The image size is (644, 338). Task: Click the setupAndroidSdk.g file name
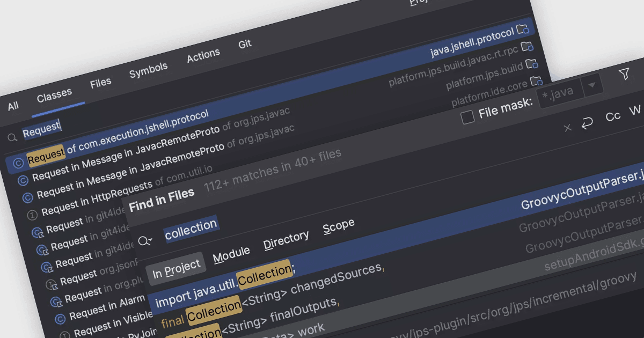[593, 256]
